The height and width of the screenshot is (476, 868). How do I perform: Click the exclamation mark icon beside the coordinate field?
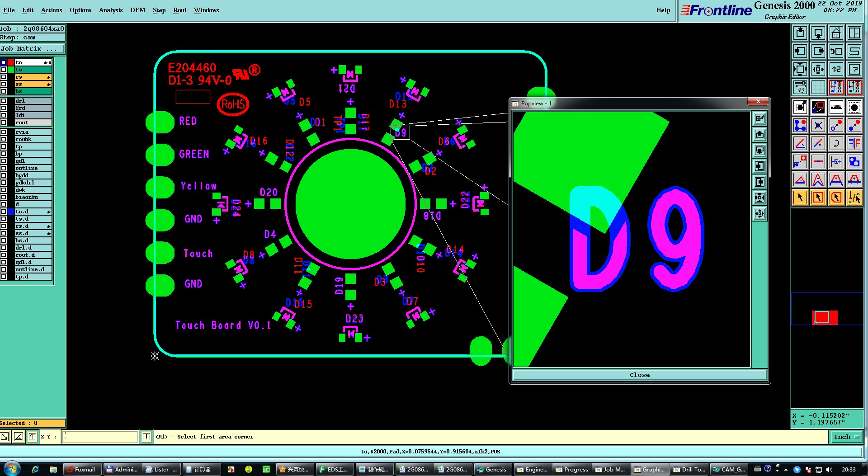point(146,437)
